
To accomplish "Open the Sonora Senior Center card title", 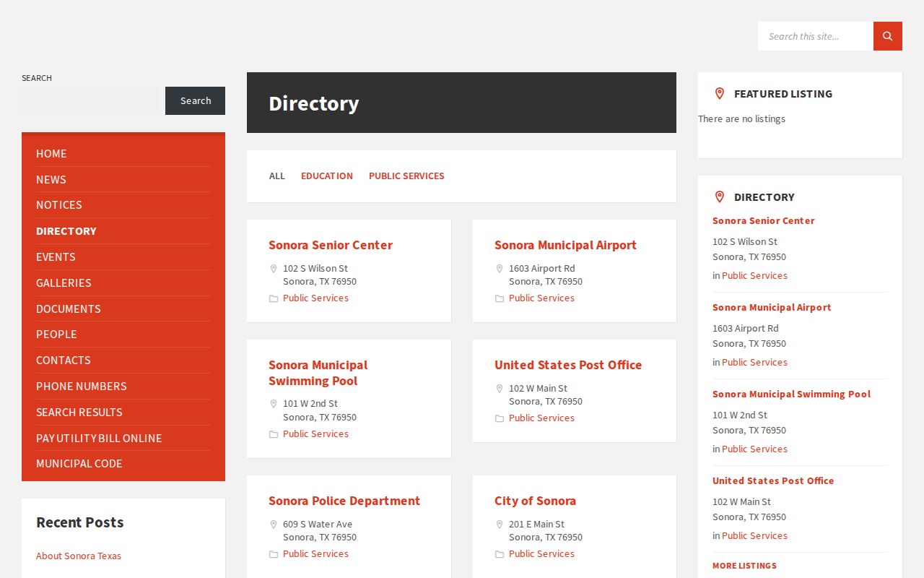I will (331, 245).
